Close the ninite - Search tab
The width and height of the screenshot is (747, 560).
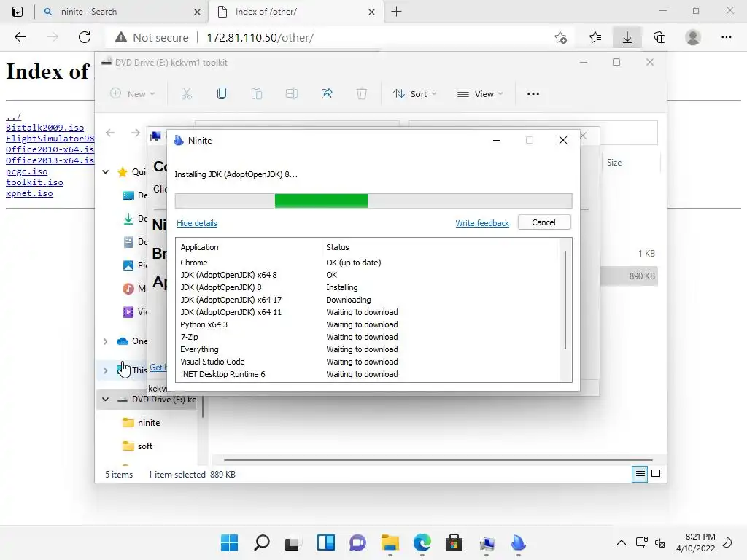(197, 12)
